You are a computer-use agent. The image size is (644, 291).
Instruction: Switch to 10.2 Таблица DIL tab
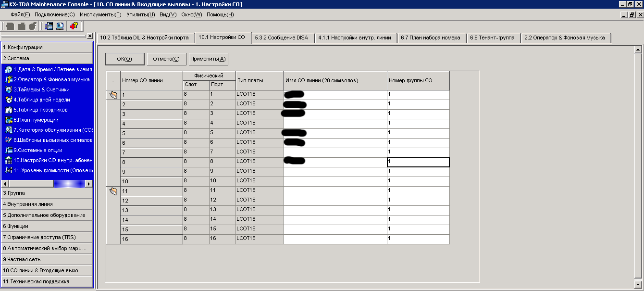(x=145, y=38)
